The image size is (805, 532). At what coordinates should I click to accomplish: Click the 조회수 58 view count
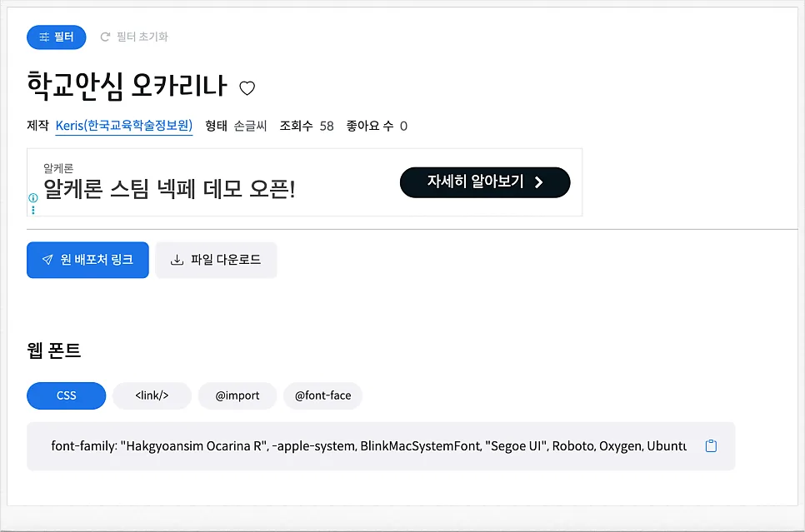pyautogui.click(x=307, y=126)
